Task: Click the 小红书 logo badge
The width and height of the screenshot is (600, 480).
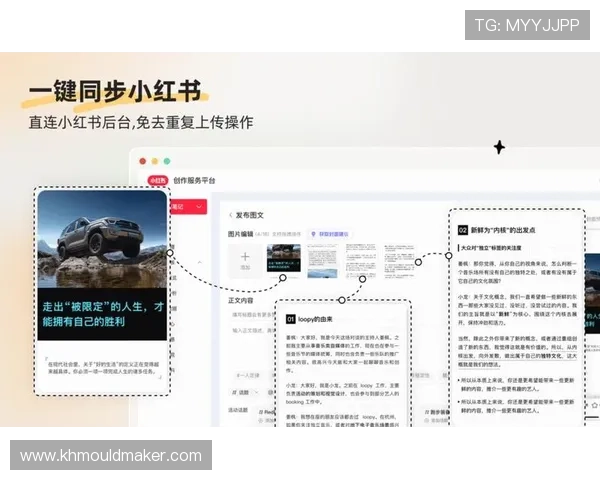Action: (158, 180)
